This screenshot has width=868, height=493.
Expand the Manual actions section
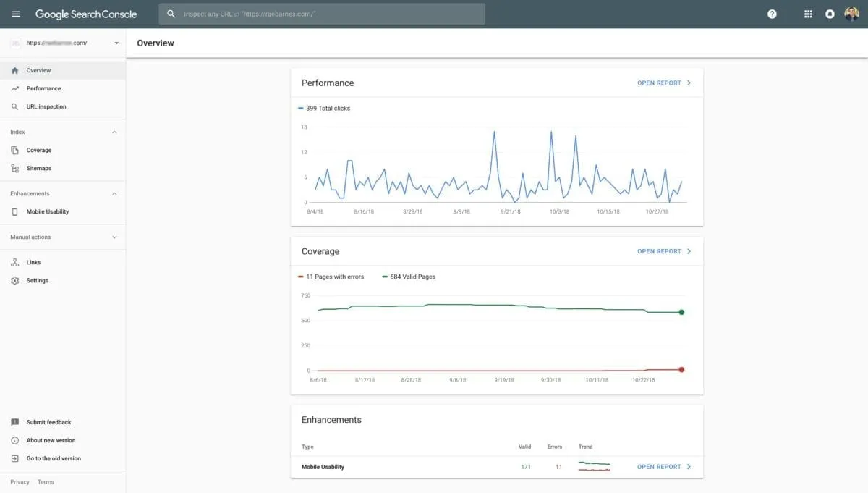coord(114,237)
